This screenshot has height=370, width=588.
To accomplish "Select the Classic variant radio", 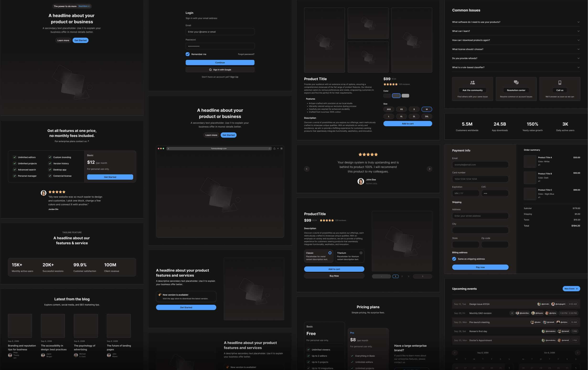I will tap(330, 253).
